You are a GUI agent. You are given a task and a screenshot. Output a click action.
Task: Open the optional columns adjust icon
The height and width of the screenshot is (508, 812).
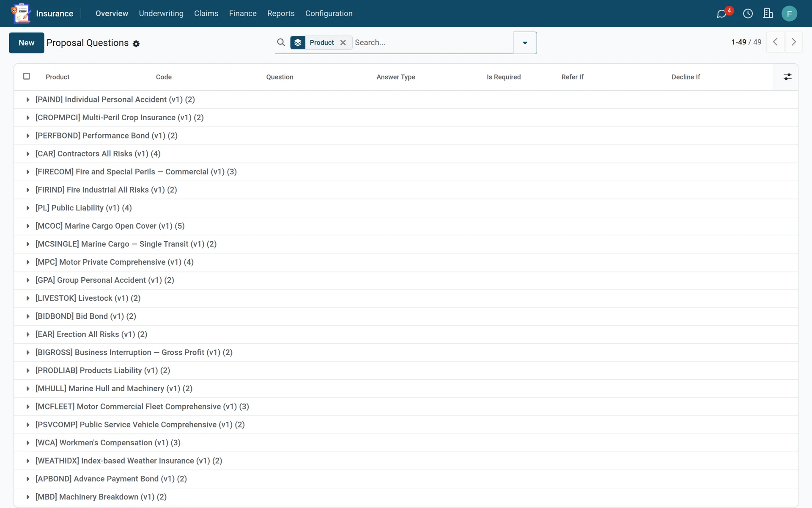tap(787, 77)
